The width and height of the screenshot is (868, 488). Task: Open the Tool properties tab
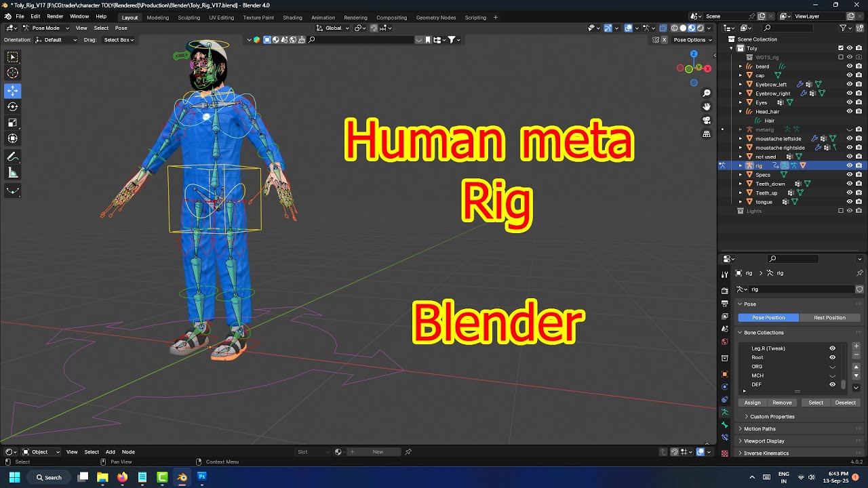[x=725, y=274]
